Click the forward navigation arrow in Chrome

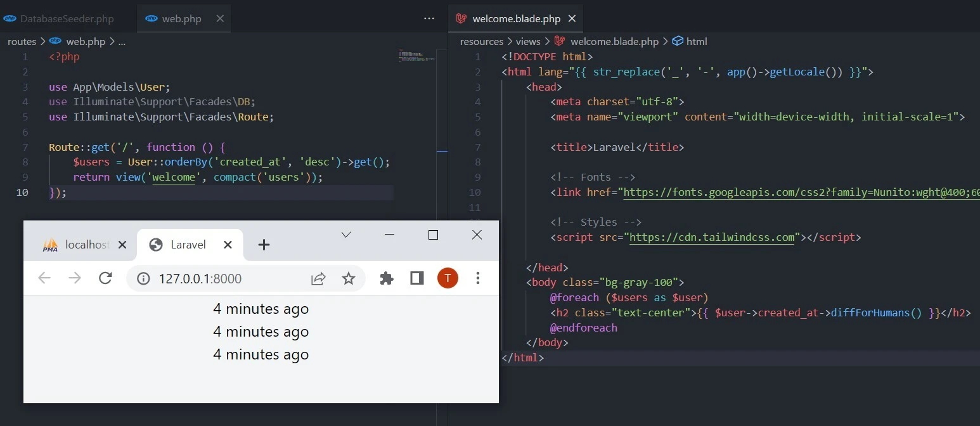point(75,278)
